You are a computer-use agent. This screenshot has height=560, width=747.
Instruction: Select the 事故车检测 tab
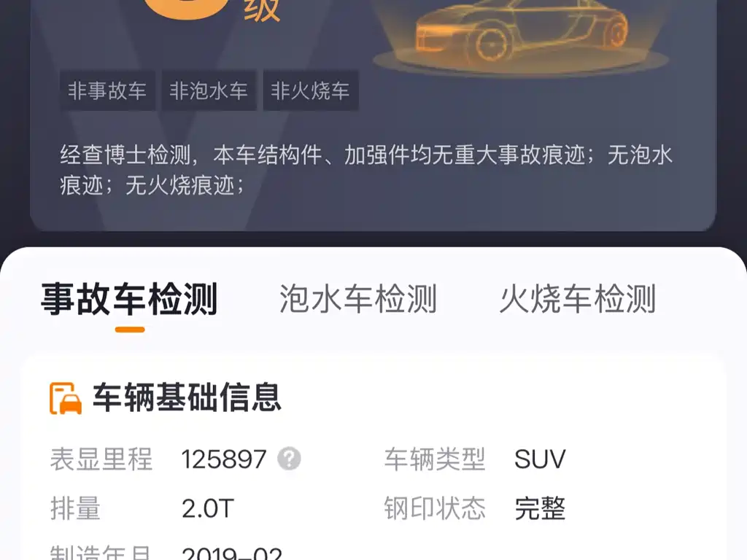coord(129,299)
